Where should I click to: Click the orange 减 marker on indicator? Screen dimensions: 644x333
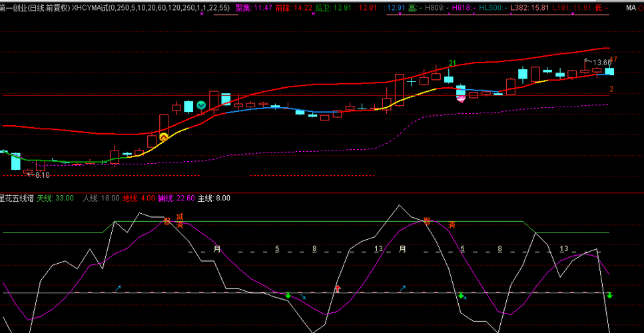tap(180, 216)
